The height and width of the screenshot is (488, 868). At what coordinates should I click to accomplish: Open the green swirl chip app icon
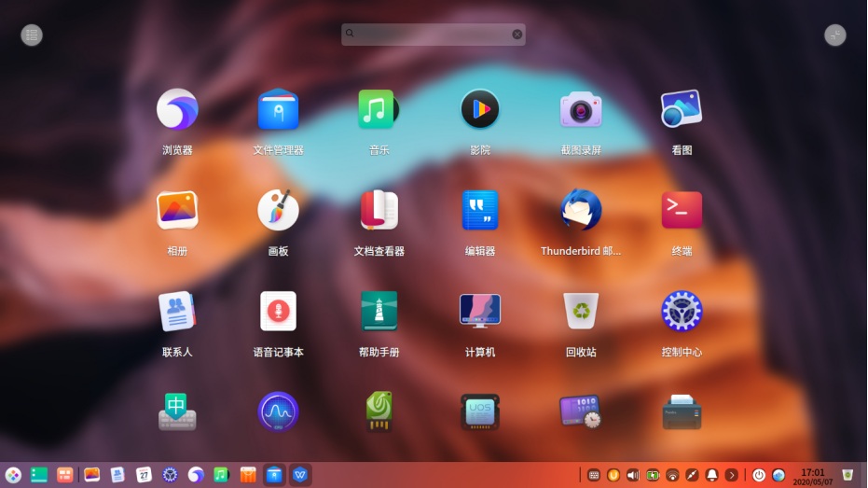(379, 412)
